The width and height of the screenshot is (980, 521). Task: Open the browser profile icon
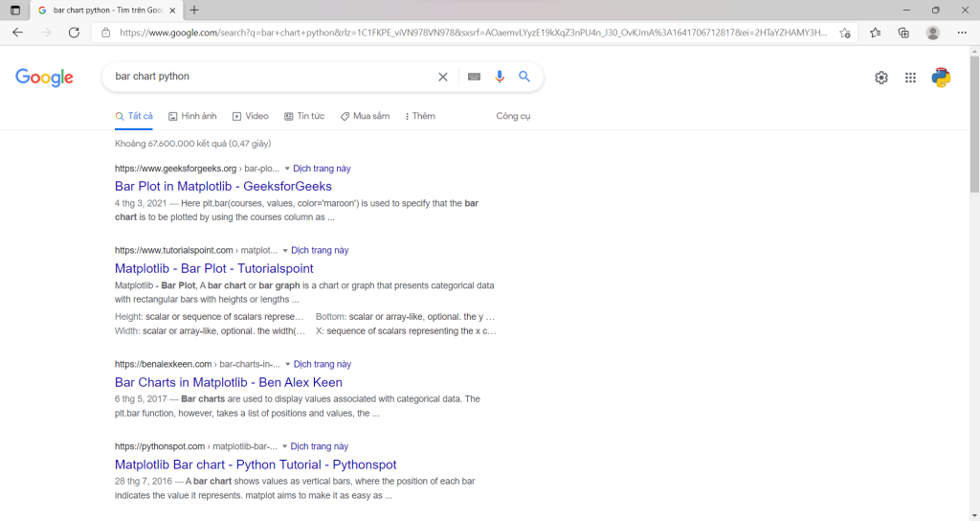click(x=932, y=33)
